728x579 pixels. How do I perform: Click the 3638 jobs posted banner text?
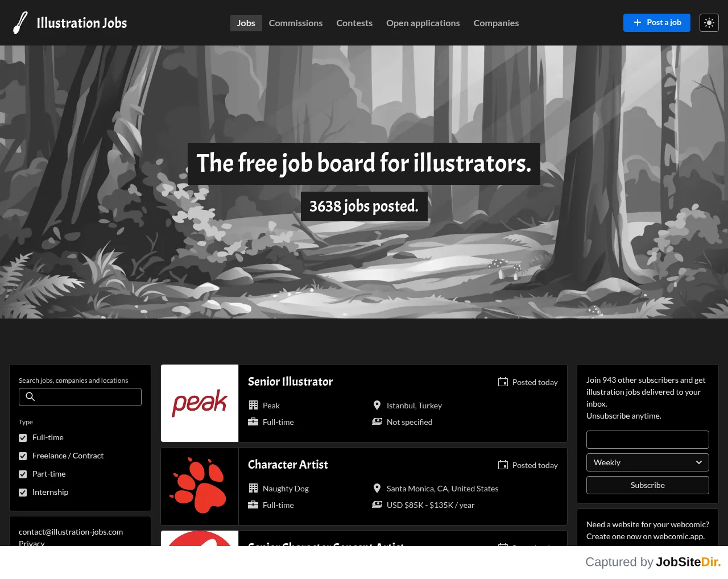tap(364, 206)
